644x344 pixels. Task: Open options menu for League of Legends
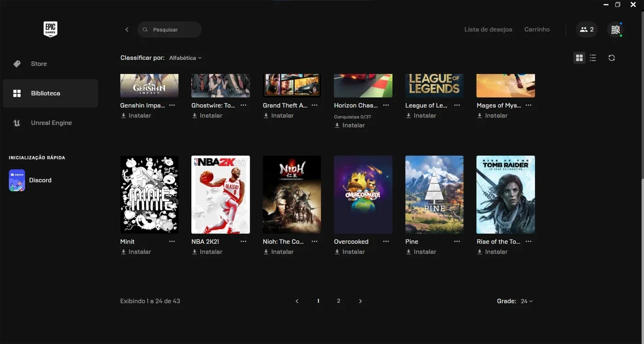point(457,105)
